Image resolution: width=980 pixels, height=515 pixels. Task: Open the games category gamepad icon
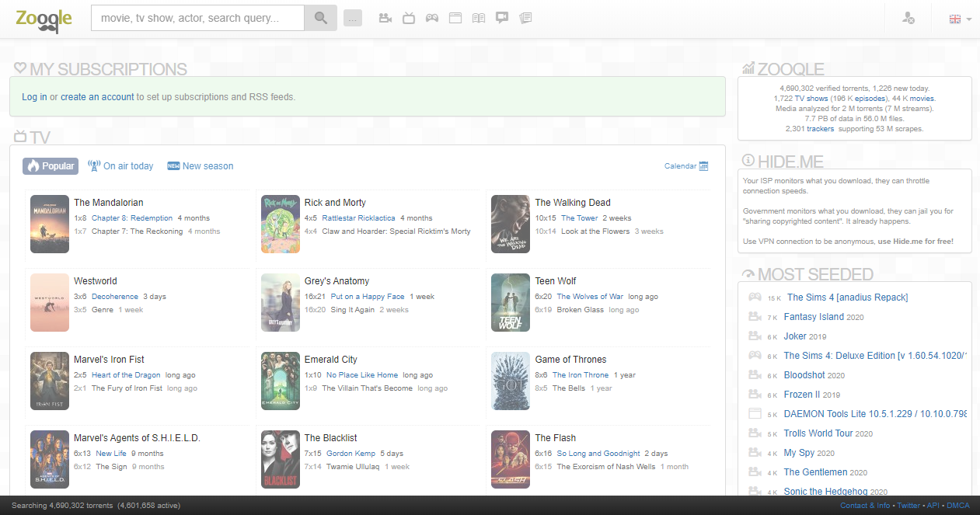point(432,18)
